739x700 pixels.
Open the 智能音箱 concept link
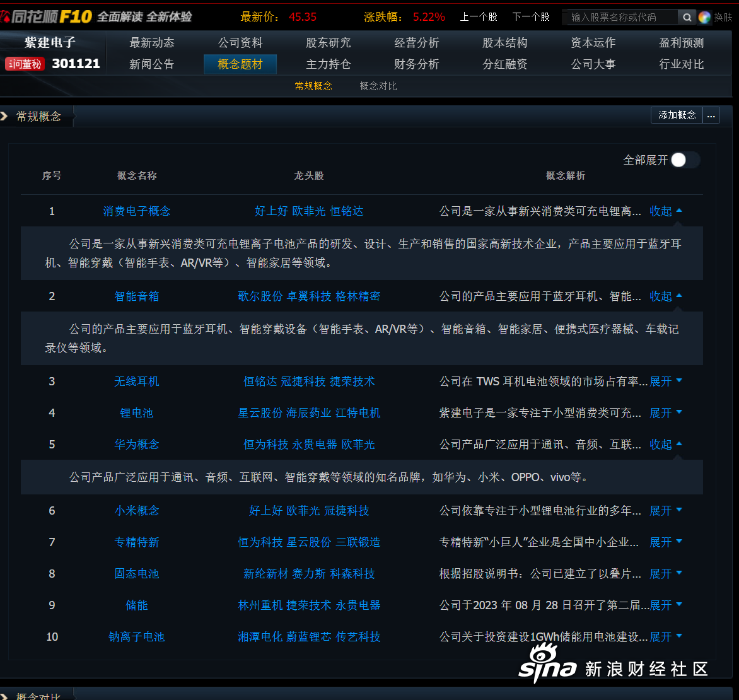137,296
